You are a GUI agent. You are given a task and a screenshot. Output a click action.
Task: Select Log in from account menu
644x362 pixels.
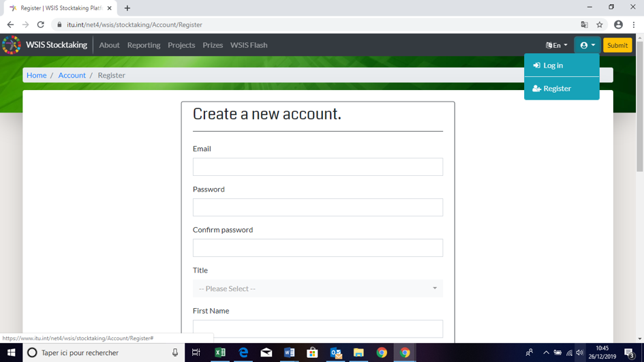553,65
